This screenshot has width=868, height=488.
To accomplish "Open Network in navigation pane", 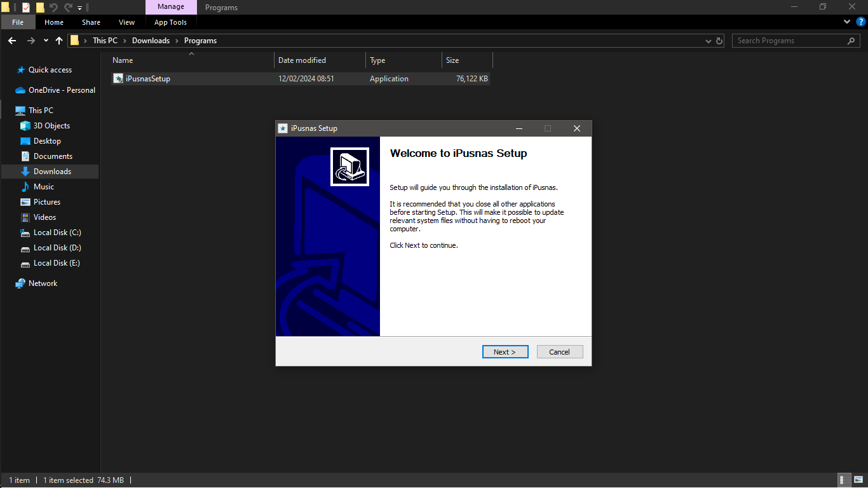I will point(43,283).
